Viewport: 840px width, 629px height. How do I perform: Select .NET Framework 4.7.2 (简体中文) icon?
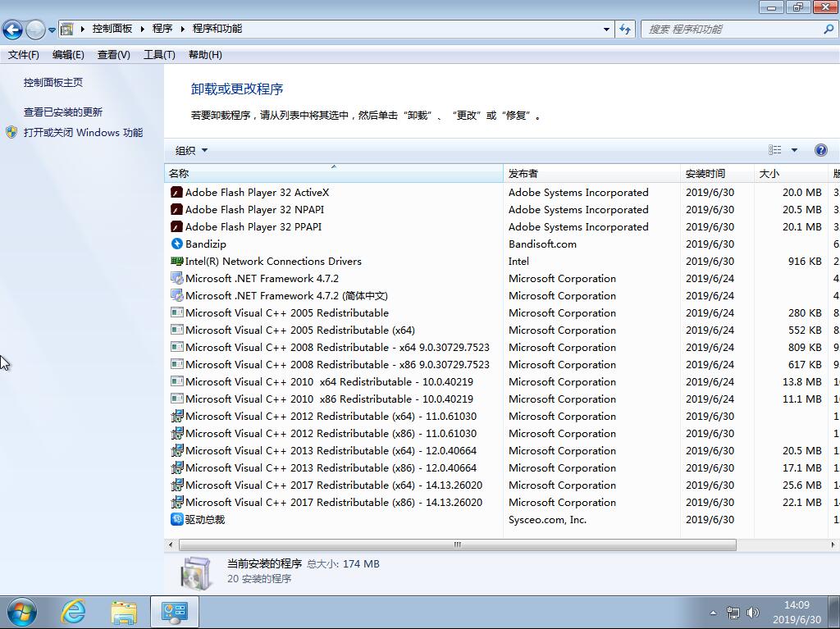176,295
